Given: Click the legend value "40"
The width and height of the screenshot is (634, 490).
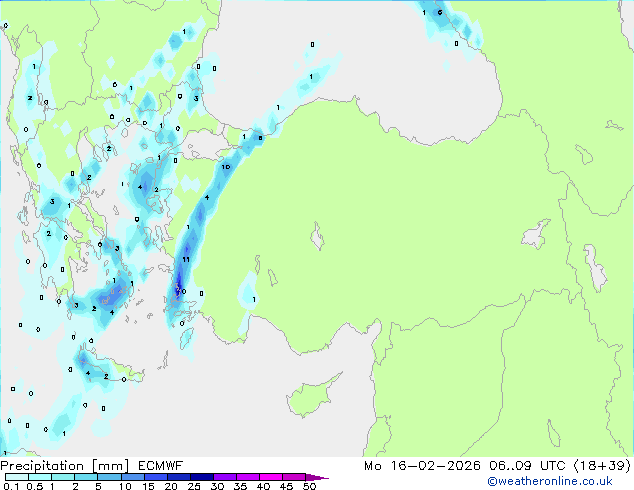Looking at the screenshot, I should 263,486.
